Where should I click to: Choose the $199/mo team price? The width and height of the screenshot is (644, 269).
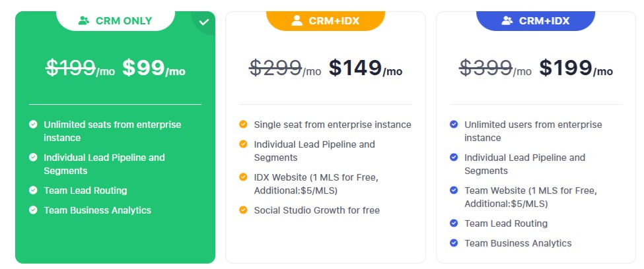[x=576, y=68]
